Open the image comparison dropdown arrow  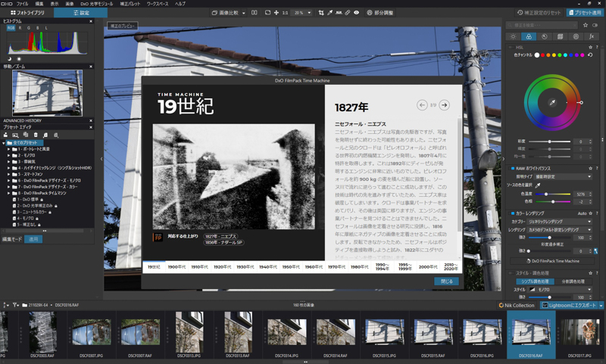pyautogui.click(x=243, y=13)
